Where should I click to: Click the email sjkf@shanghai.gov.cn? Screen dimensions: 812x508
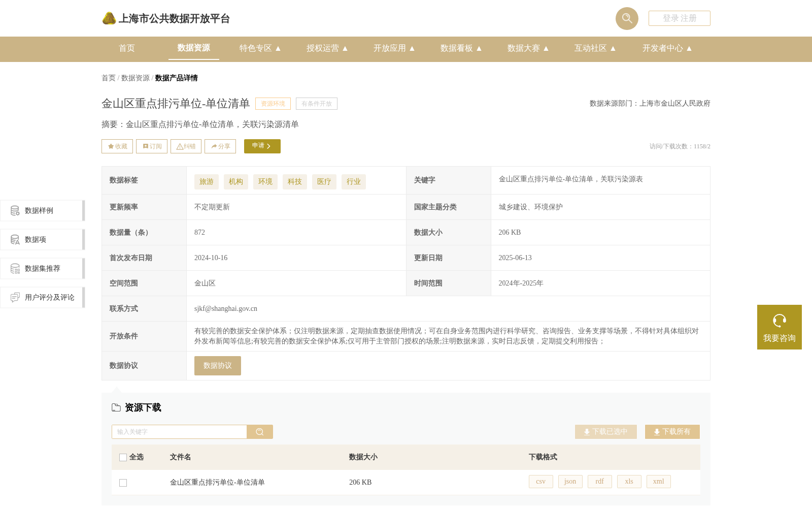226,309
